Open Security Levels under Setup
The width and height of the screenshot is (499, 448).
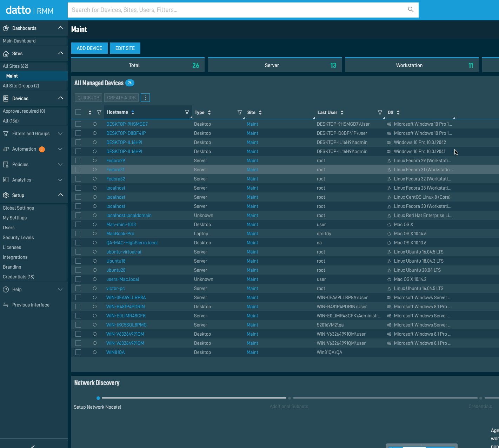click(x=18, y=237)
